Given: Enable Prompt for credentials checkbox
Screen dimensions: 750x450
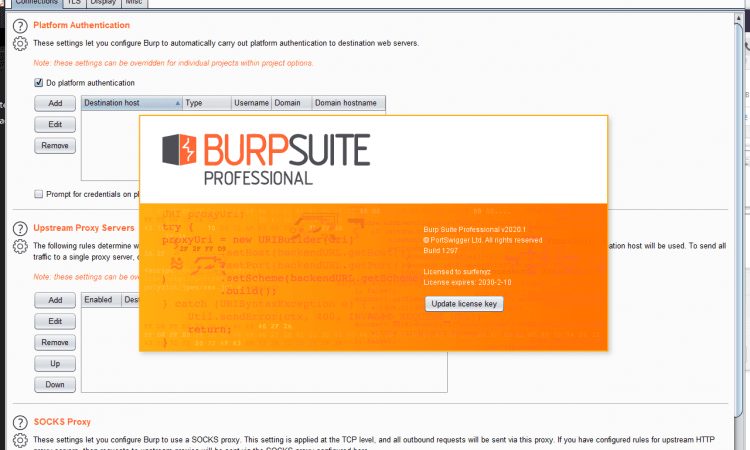Looking at the screenshot, I should [39, 194].
